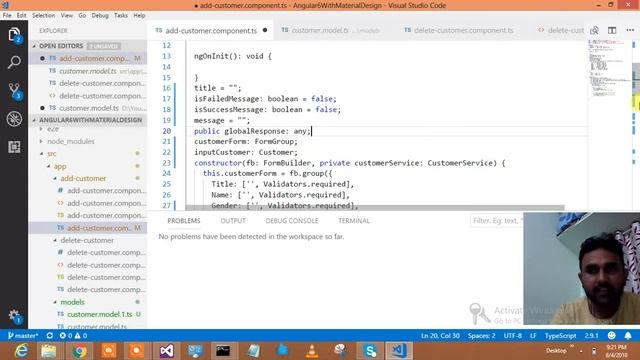Click Ln 20, Col 30 cursor position
The width and height of the screenshot is (640, 360).
click(440, 336)
